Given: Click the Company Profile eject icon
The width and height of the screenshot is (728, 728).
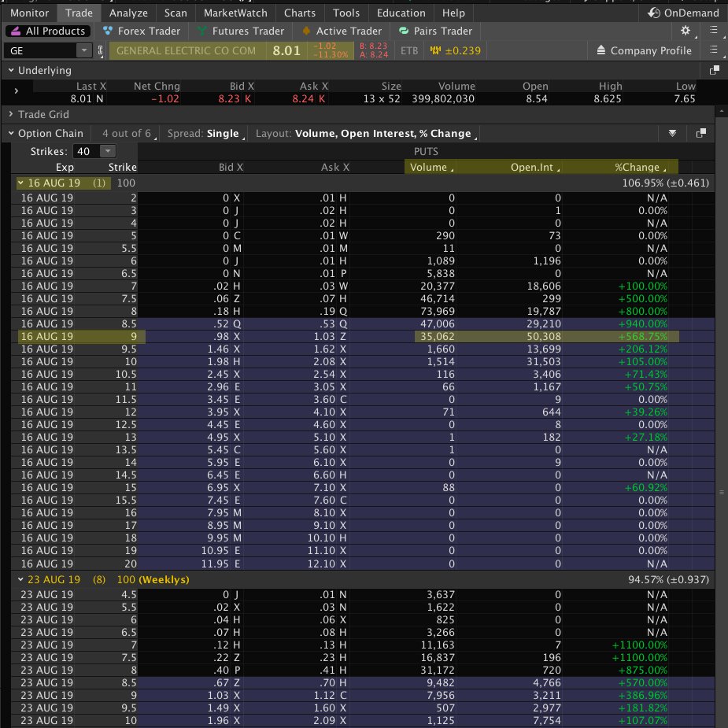Looking at the screenshot, I should 601,50.
